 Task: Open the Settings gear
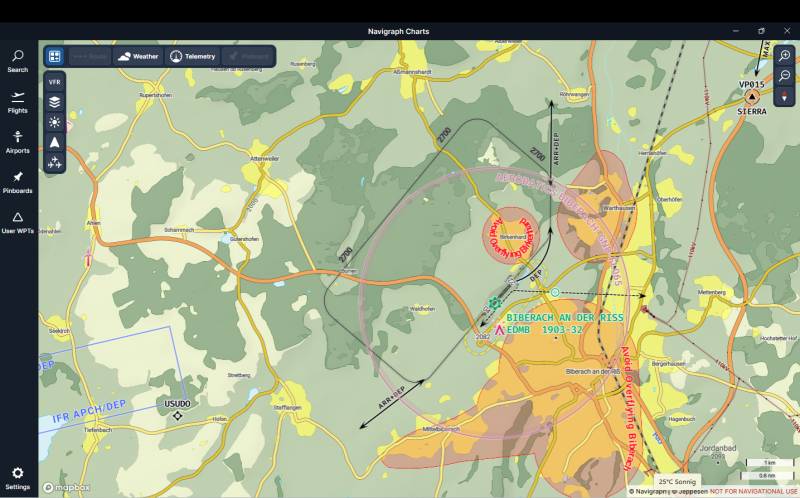click(17, 478)
